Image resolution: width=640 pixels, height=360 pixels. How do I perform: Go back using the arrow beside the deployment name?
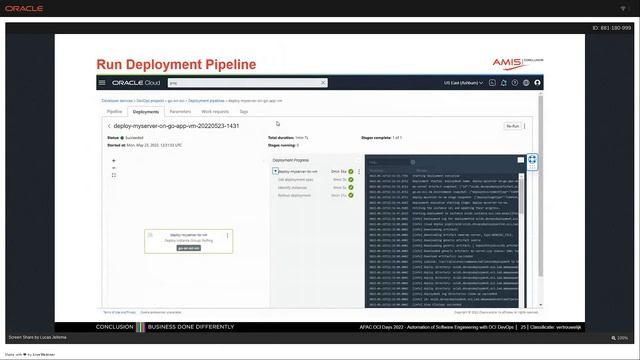click(x=109, y=126)
